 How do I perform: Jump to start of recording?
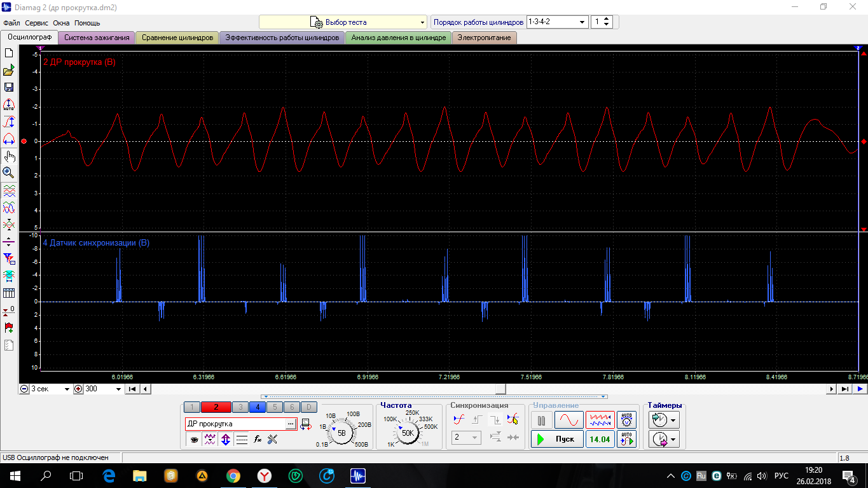click(132, 389)
